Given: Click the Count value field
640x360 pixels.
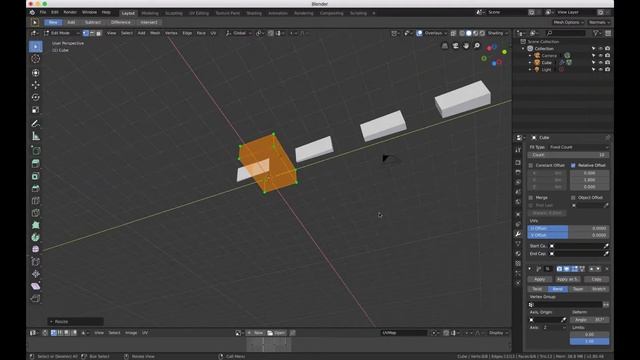Looking at the screenshot, I should tap(568, 155).
